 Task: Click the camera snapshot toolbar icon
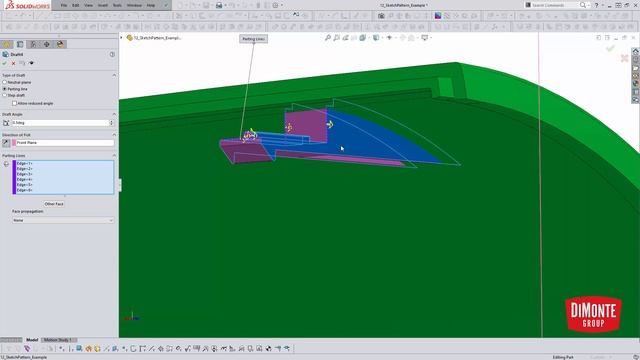pos(381,16)
